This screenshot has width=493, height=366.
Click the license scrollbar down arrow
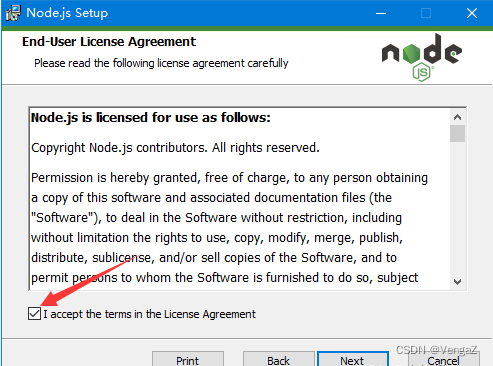coord(457,282)
